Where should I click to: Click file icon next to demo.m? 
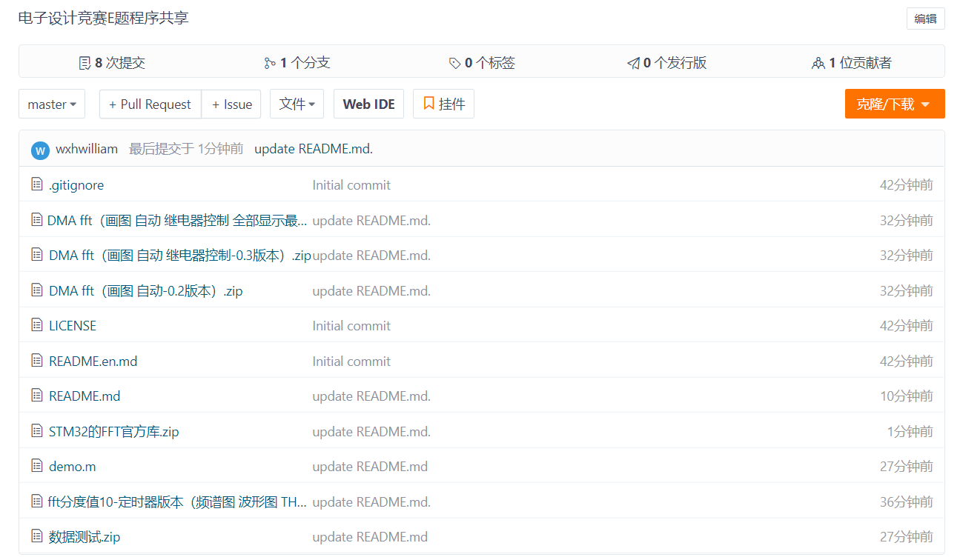[37, 466]
